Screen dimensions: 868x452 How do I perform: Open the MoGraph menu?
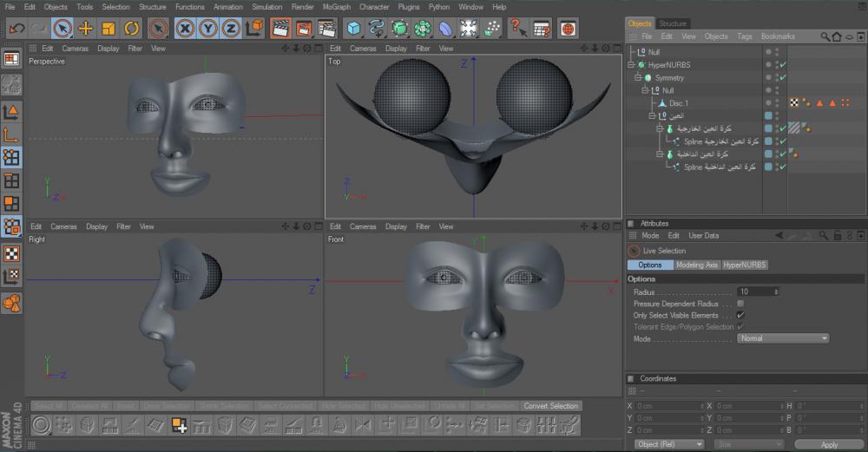pos(336,7)
